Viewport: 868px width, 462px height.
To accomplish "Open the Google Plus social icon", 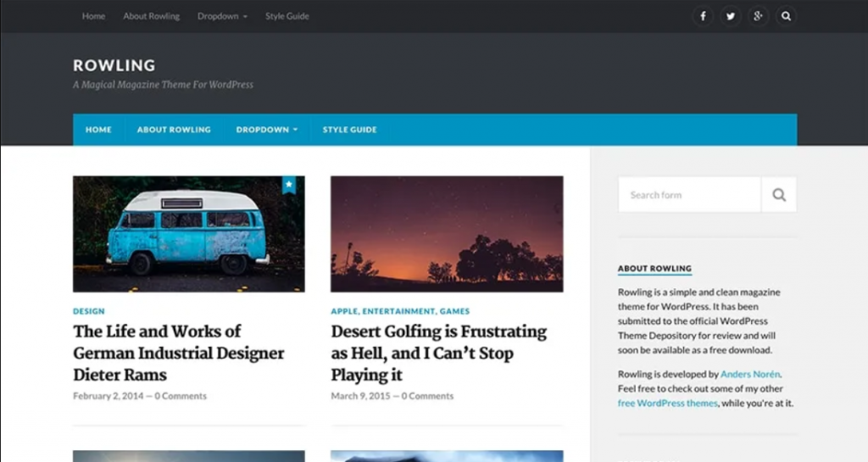I will click(758, 16).
